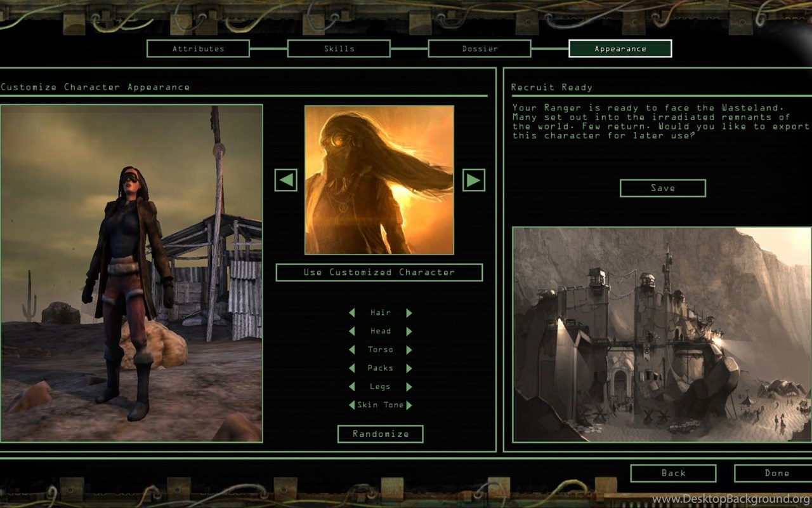The image size is (812, 508).
Task: Choose the previous Legs option
Action: [x=352, y=387]
